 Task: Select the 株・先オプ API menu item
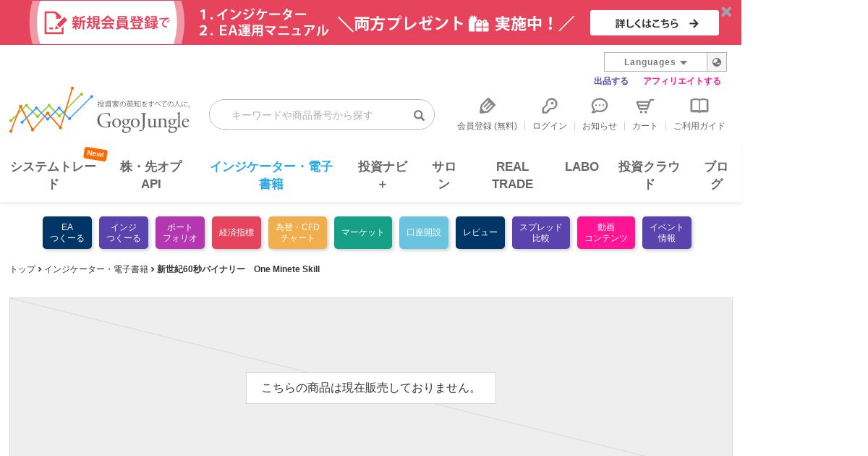[151, 175]
